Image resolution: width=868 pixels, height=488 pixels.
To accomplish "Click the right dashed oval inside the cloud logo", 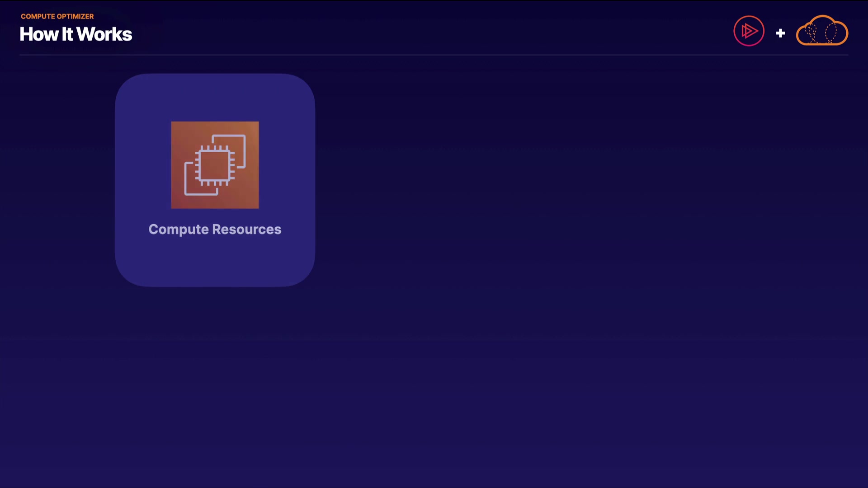I will click(x=831, y=33).
